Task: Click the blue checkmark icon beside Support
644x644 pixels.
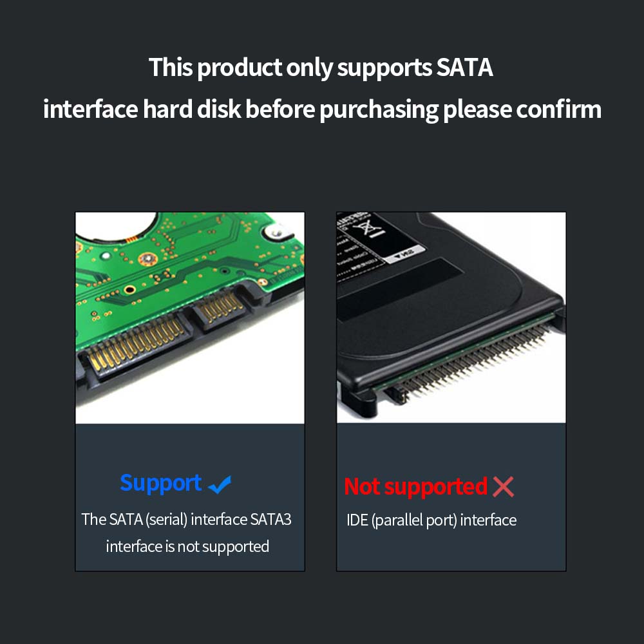Action: (x=220, y=484)
